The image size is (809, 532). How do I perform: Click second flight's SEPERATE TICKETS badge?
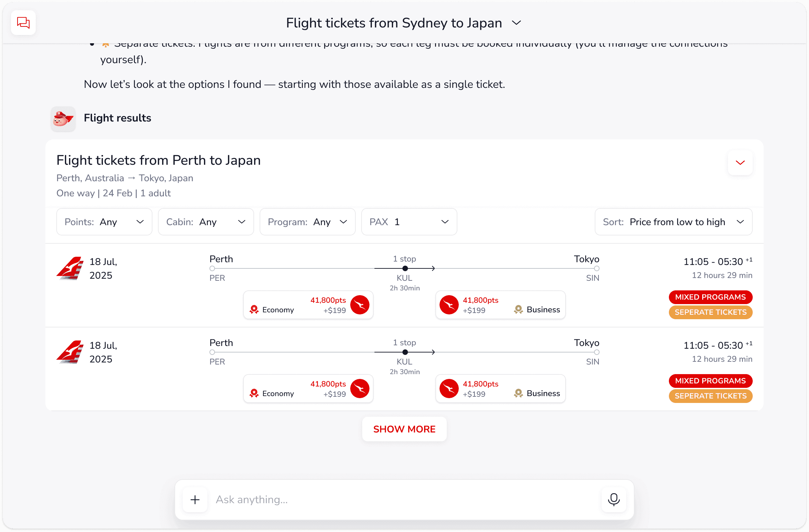710,396
